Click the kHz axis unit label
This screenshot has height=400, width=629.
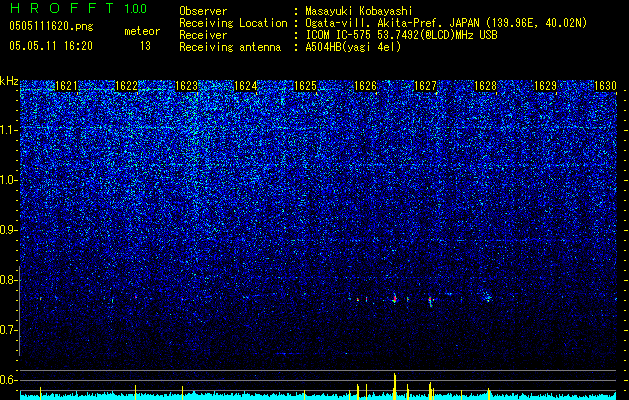click(x=9, y=81)
